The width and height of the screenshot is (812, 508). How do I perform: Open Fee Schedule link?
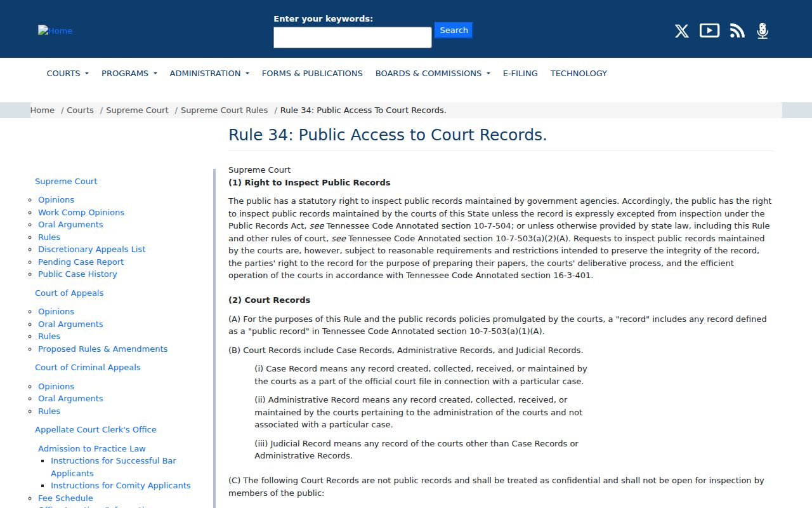point(65,498)
